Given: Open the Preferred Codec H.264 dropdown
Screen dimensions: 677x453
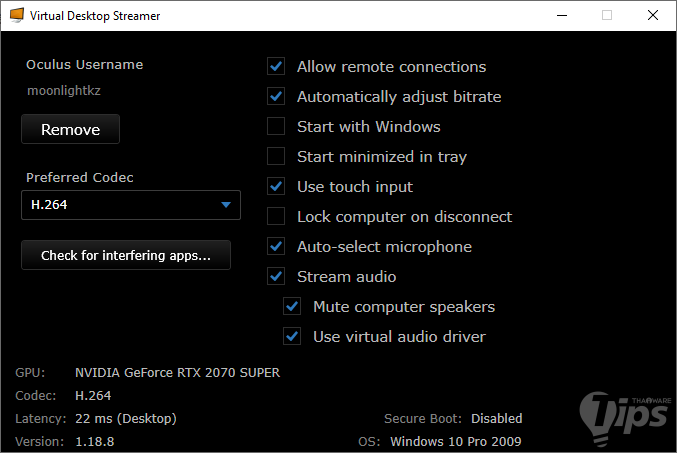Looking at the screenshot, I should (x=131, y=205).
